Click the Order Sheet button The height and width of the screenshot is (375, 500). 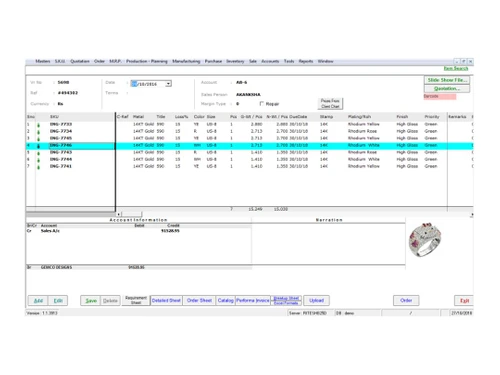(x=199, y=300)
